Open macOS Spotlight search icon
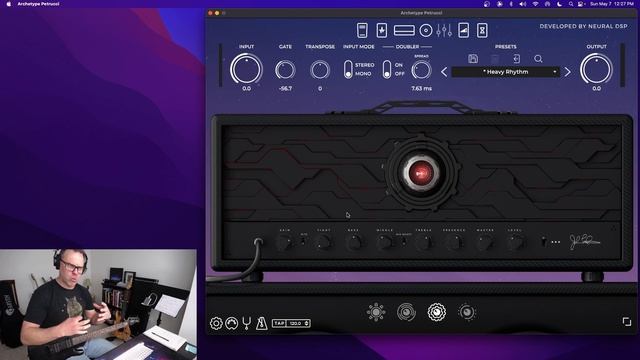The width and height of the screenshot is (640, 360). coord(571,4)
